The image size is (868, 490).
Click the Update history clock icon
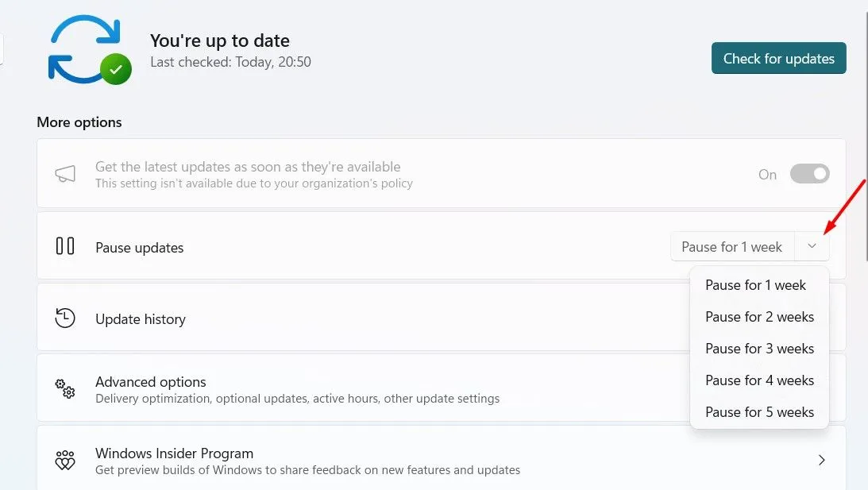pyautogui.click(x=65, y=318)
